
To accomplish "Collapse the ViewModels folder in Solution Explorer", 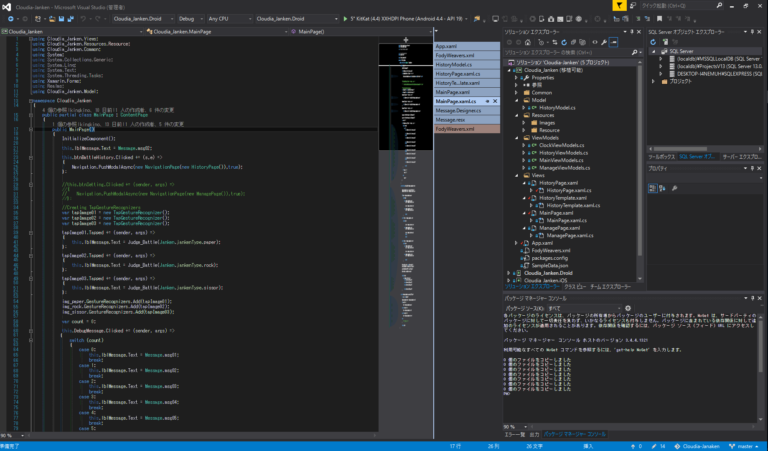I will tap(517, 137).
